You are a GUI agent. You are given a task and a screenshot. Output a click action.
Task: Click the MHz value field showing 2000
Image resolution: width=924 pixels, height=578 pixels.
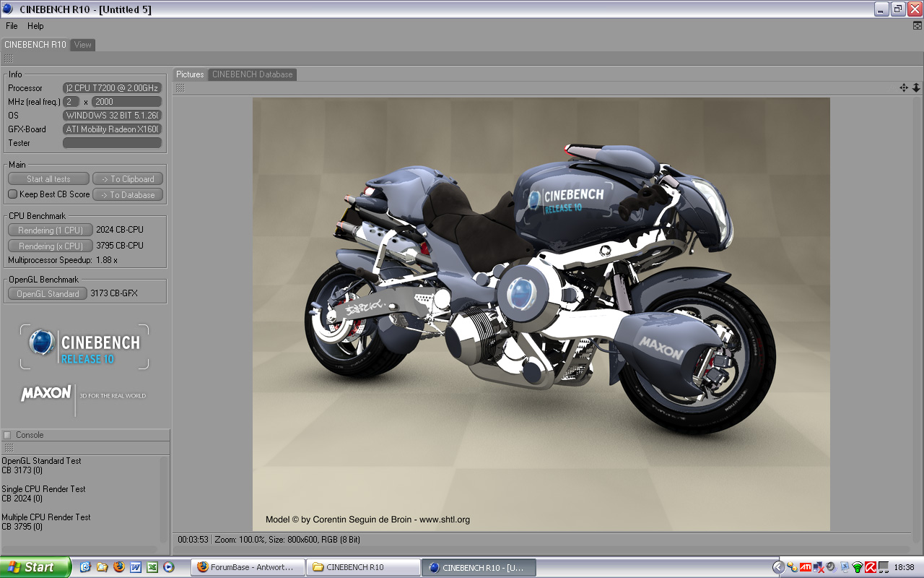click(x=126, y=102)
